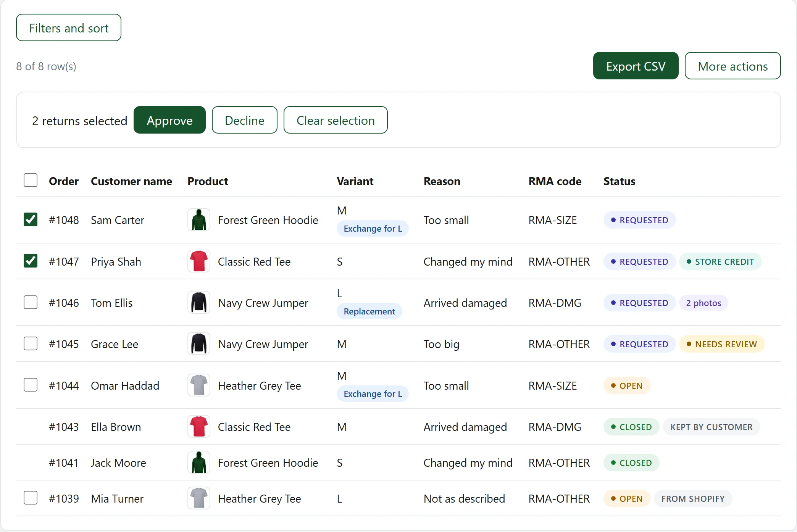The height and width of the screenshot is (532, 797).
Task: Click customer name Mia Turner
Action: (x=117, y=499)
